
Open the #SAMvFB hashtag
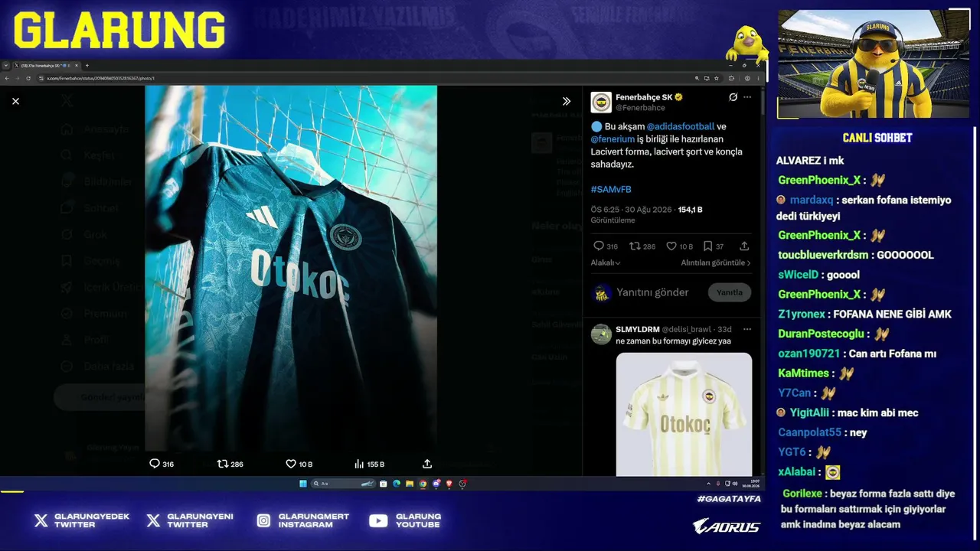(x=611, y=189)
